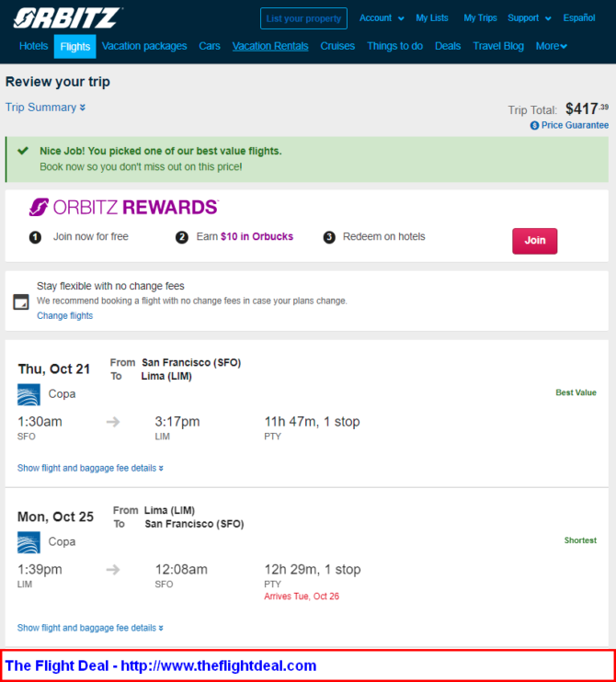Click the calendar icon beside no change fees
The width and height of the screenshot is (616, 682).
click(x=21, y=301)
